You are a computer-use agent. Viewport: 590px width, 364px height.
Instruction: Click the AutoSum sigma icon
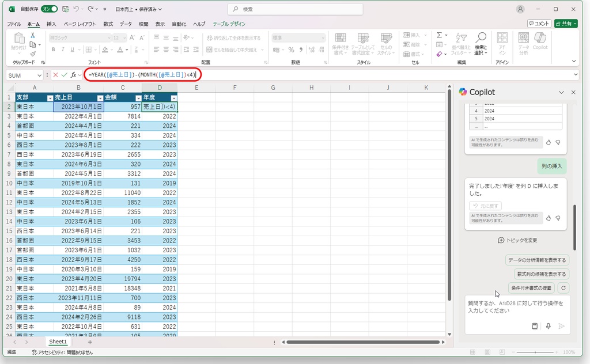[439, 35]
